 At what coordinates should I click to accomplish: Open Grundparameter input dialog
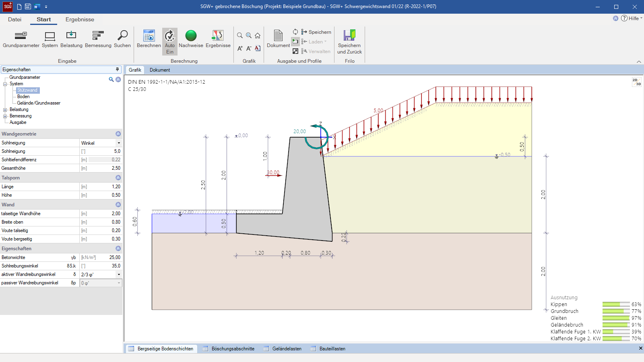click(x=21, y=39)
